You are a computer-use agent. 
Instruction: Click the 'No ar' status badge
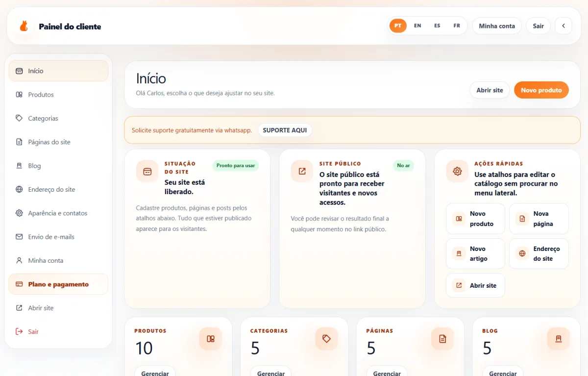pyautogui.click(x=403, y=166)
